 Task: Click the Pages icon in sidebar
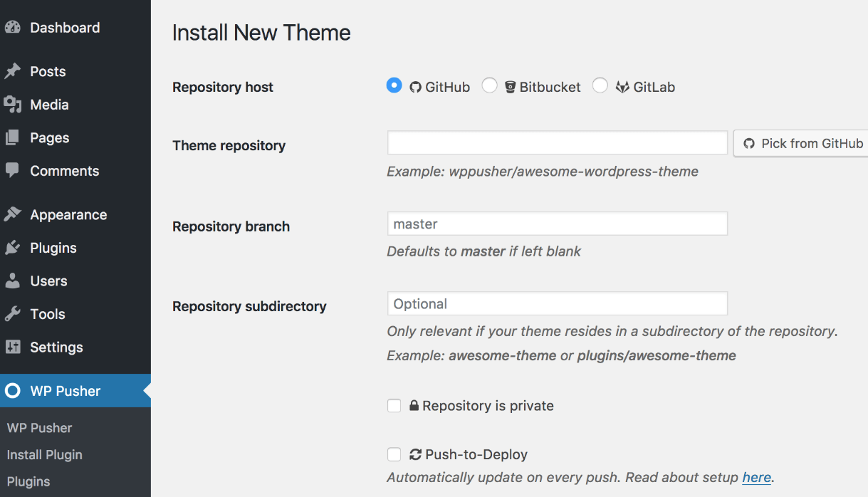point(13,137)
